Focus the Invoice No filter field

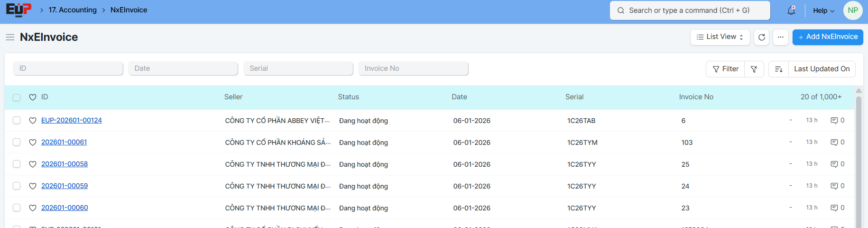413,68
